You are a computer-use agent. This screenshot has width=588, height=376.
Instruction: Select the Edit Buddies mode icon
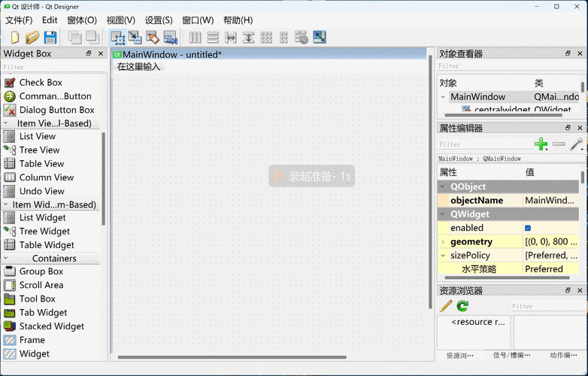(153, 37)
